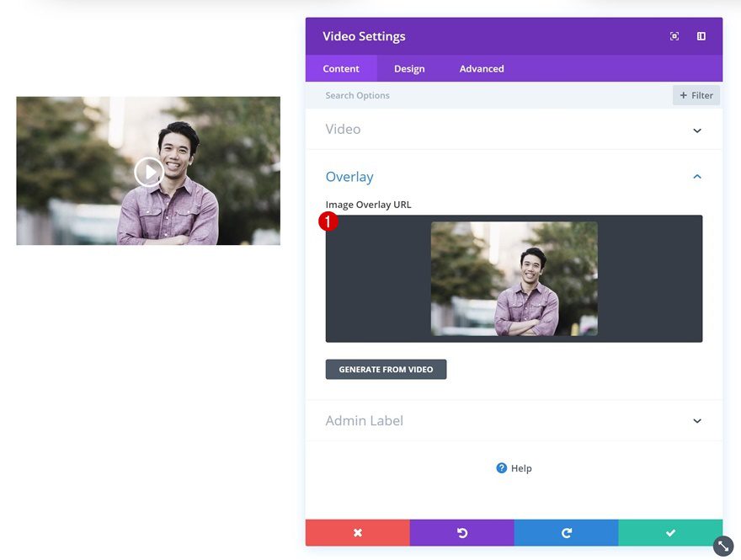Discard changes using the red X icon

(x=357, y=532)
